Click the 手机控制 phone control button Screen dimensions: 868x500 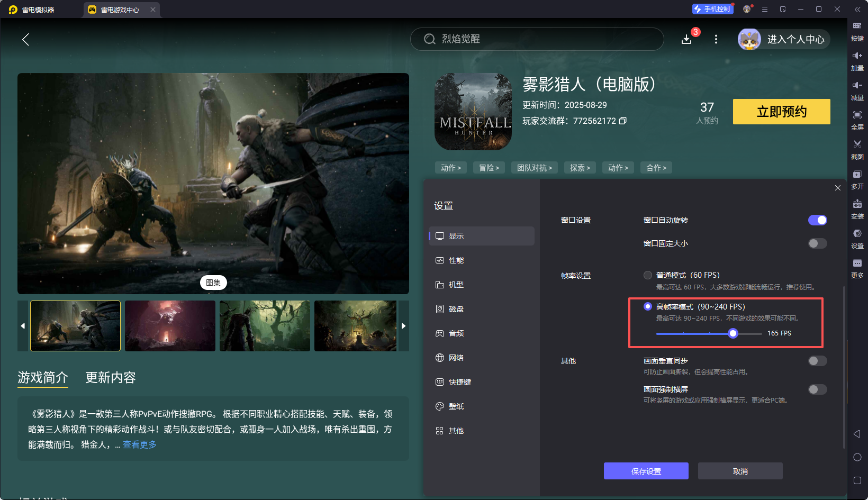[x=712, y=9]
